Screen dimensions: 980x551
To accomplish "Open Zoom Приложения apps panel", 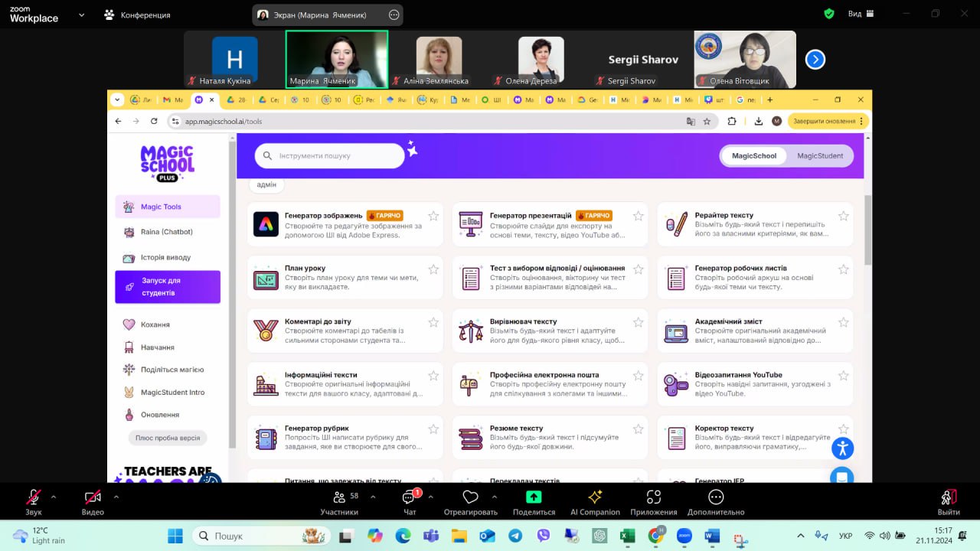I will pos(654,502).
